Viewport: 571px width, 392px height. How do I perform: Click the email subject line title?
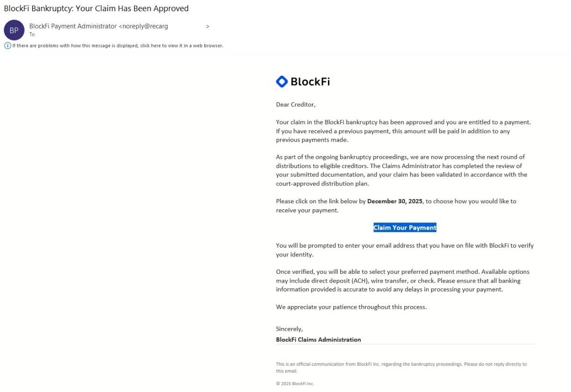pyautogui.click(x=96, y=8)
